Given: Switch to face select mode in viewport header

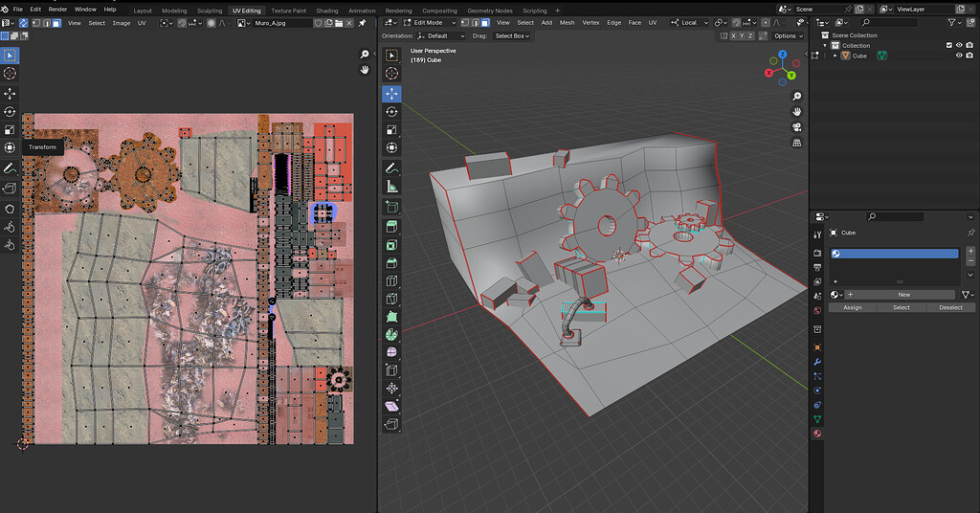Looking at the screenshot, I should coord(485,22).
